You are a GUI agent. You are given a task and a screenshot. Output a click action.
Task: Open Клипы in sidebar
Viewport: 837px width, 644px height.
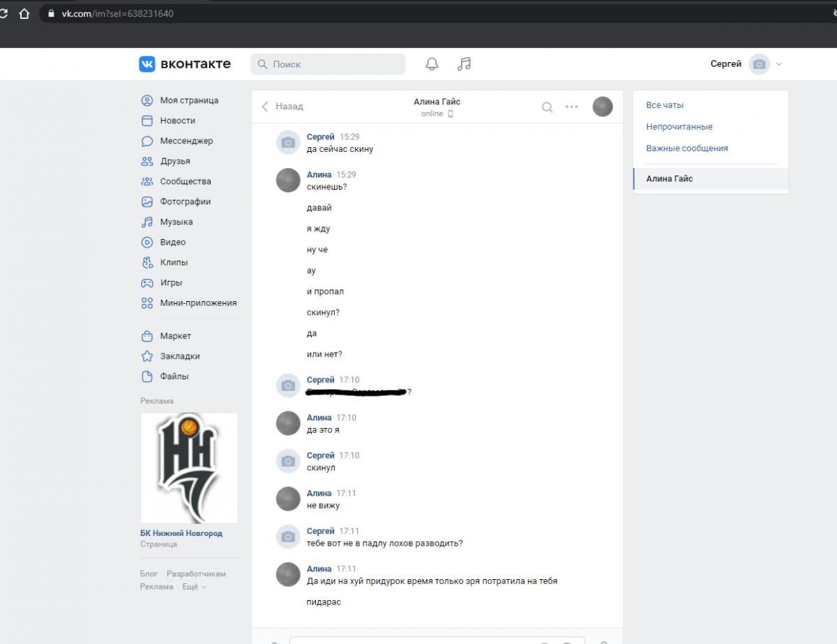pyautogui.click(x=174, y=262)
